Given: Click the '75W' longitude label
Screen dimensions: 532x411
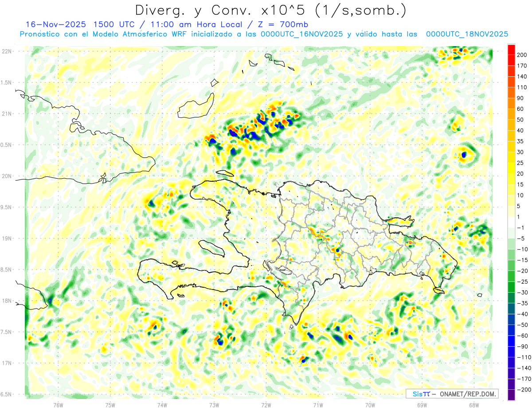Looking at the screenshot, I should [110, 405].
